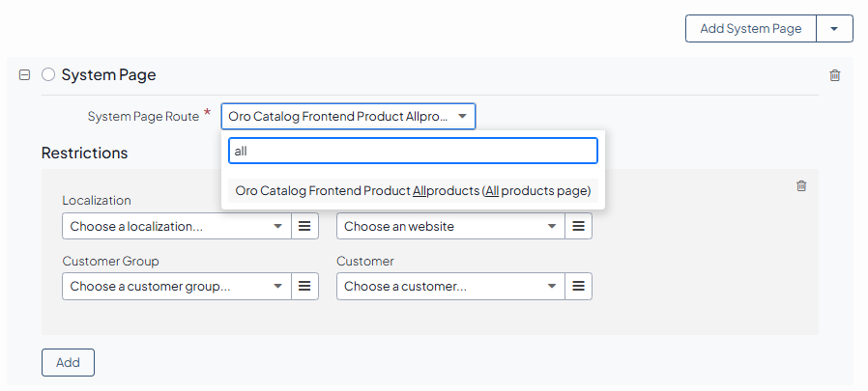Viewport: 868px width, 391px height.
Task: Remove the restriction row via trash icon
Action: pyautogui.click(x=800, y=186)
